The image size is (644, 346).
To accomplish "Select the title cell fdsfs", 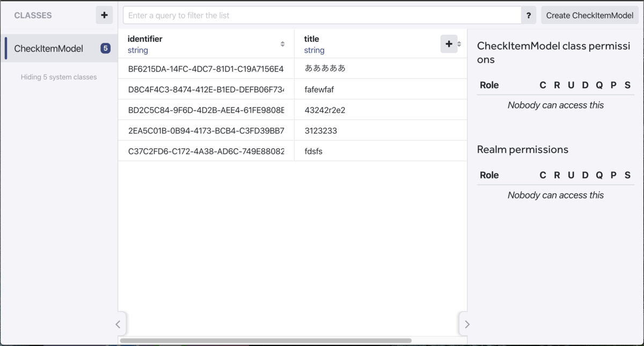I will coord(380,151).
